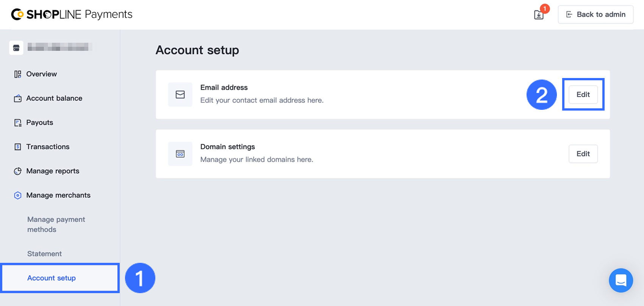Click the envelope icon for Email address

pos(180,95)
